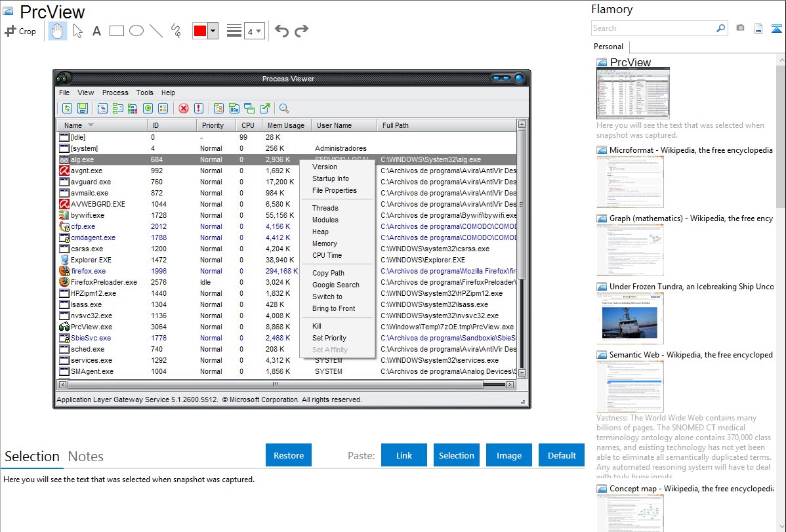This screenshot has height=532, width=786.
Task: Pick the rectangle shape tool
Action: (x=117, y=31)
